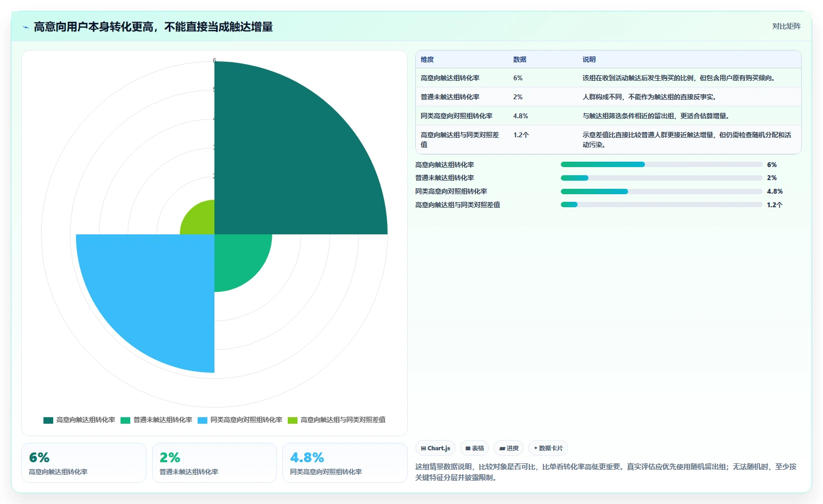This screenshot has width=823, height=504.
Task: Click the 普通未触达组转化率 progress bar showing 2%
Action: point(661,178)
